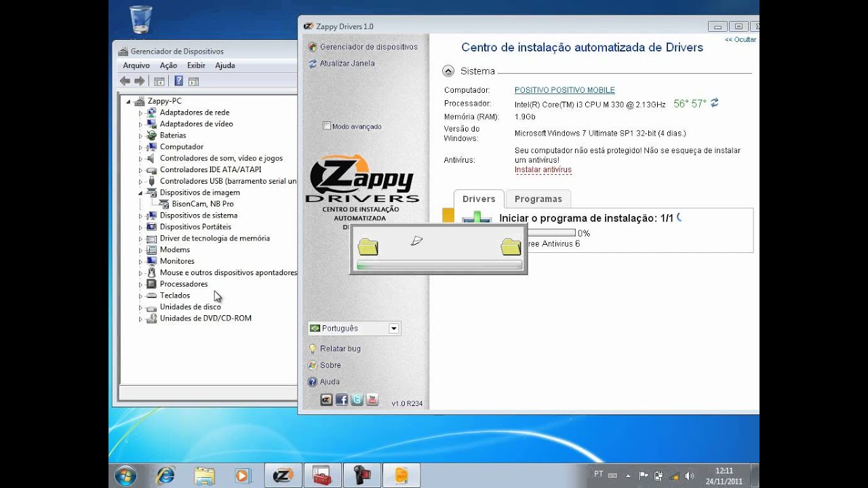
Task: Click the refresh temperature icon next to 56° 57°
Action: click(x=714, y=103)
